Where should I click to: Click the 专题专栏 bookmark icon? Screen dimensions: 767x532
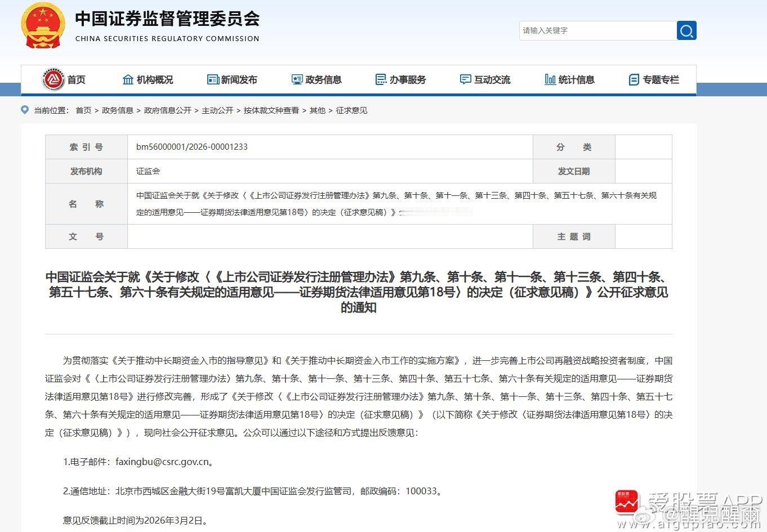pyautogui.click(x=635, y=79)
